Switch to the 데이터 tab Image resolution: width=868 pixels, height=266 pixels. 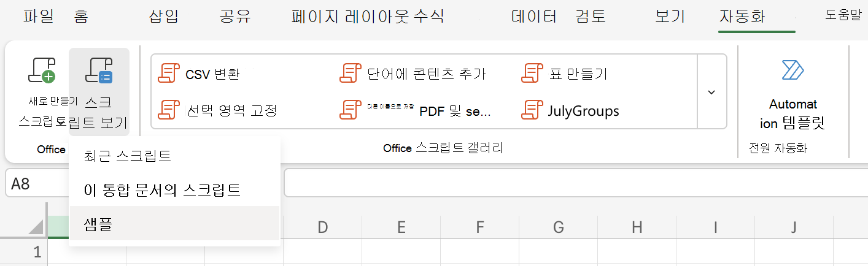534,16
